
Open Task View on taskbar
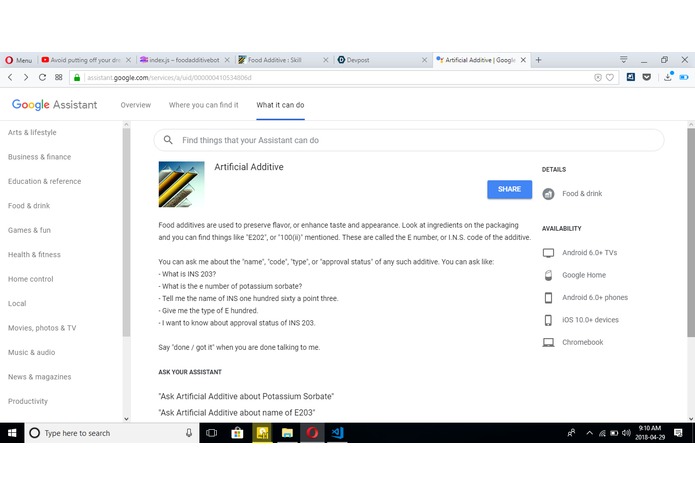(x=211, y=433)
